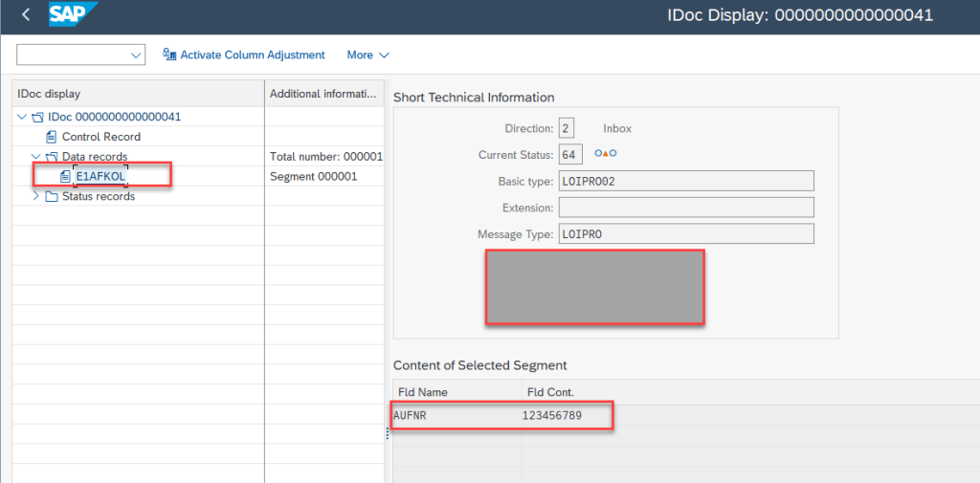Collapse the Data records node
The width and height of the screenshot is (980, 483).
tap(36, 157)
